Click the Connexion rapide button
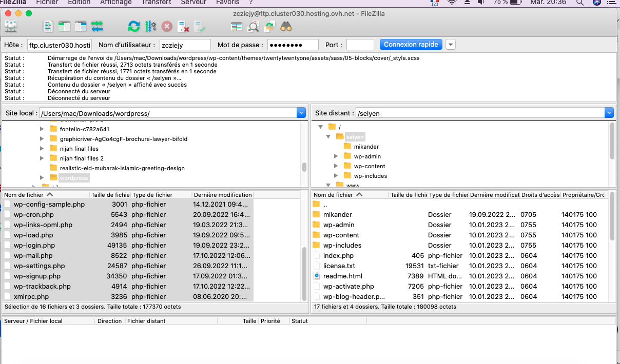This screenshot has width=620, height=364. (x=411, y=45)
